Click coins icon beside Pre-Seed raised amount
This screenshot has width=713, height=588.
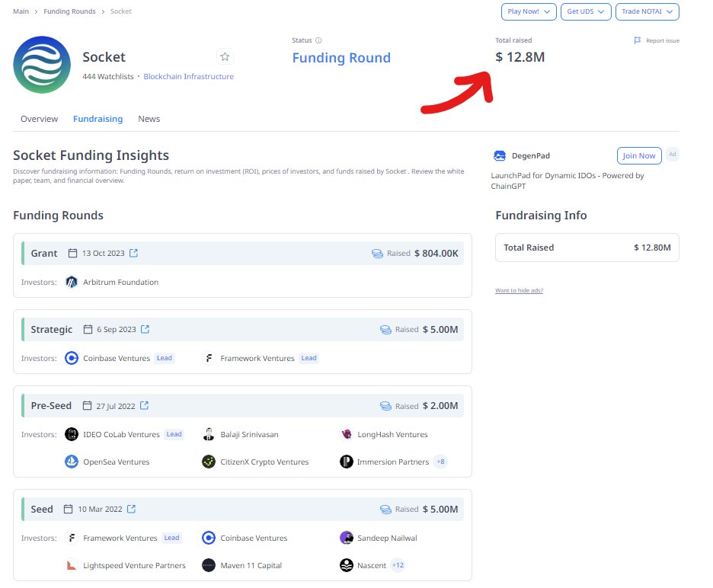click(x=385, y=406)
